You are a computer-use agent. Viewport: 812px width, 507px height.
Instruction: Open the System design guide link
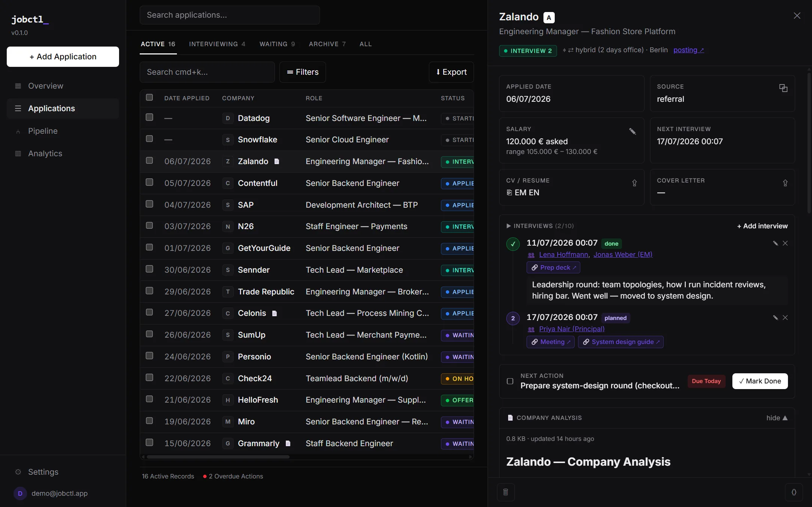click(x=621, y=342)
